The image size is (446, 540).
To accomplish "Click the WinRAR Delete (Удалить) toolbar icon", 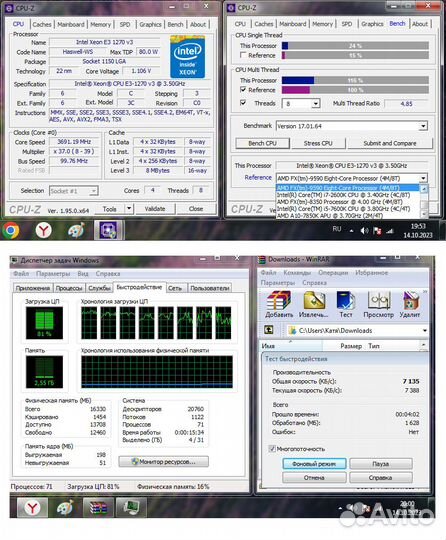I will [x=410, y=301].
